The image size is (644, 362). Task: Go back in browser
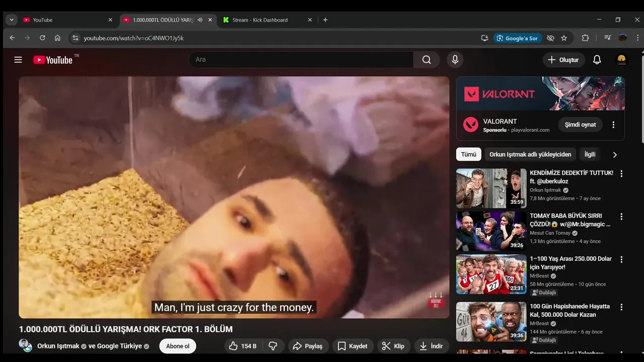point(12,38)
